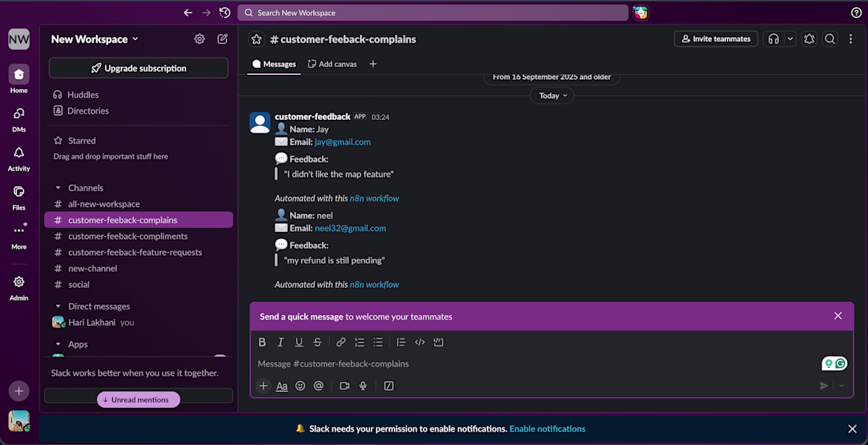The height and width of the screenshot is (445, 868).
Task: Collapse the Direct messages section
Action: click(58, 307)
